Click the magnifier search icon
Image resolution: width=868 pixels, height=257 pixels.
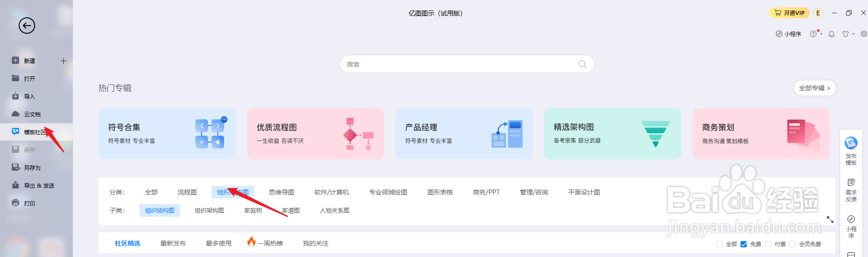click(x=582, y=64)
